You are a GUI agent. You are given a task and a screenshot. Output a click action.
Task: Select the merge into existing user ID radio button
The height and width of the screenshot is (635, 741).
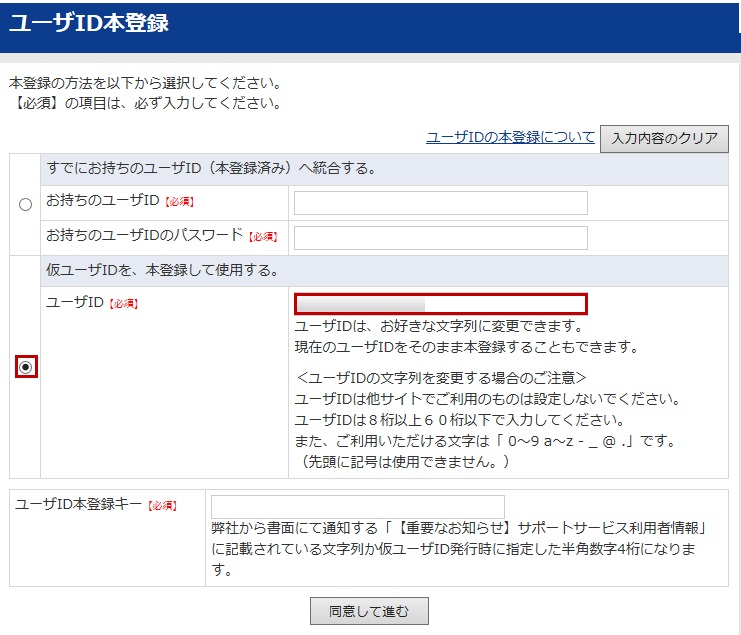click(x=25, y=205)
